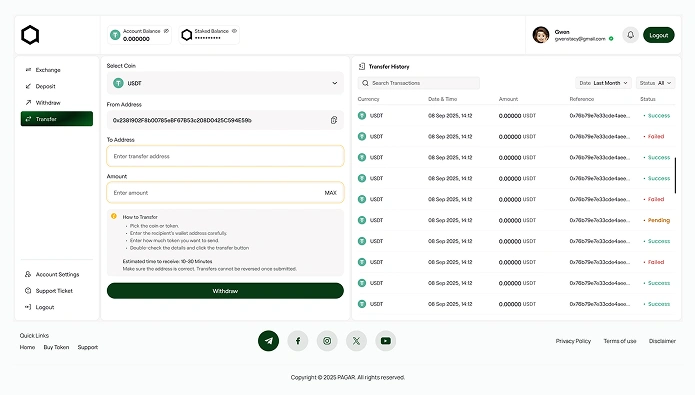Click the Status column header

tap(648, 99)
